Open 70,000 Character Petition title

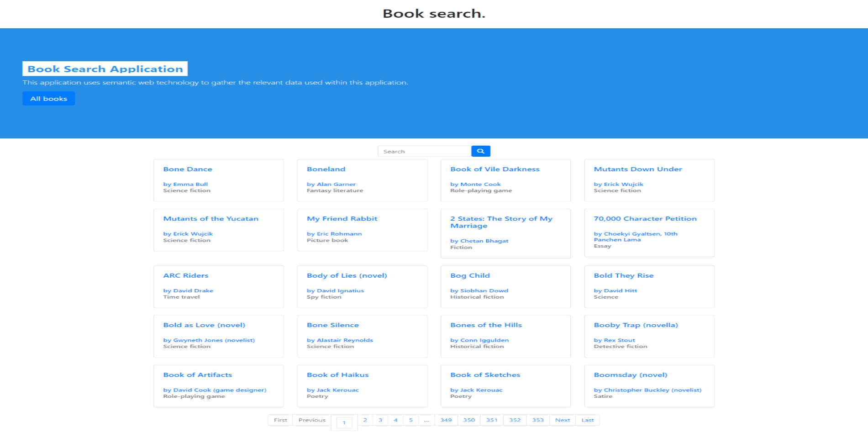pyautogui.click(x=645, y=219)
